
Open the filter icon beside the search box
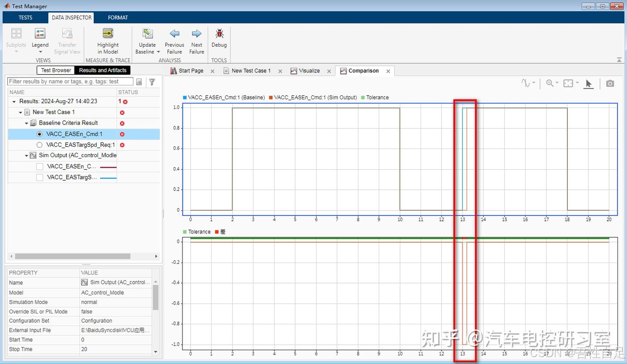(152, 81)
